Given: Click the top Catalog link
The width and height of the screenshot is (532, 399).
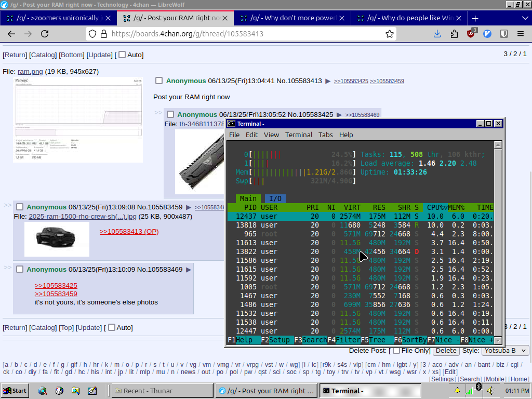Looking at the screenshot, I should click(x=43, y=55).
